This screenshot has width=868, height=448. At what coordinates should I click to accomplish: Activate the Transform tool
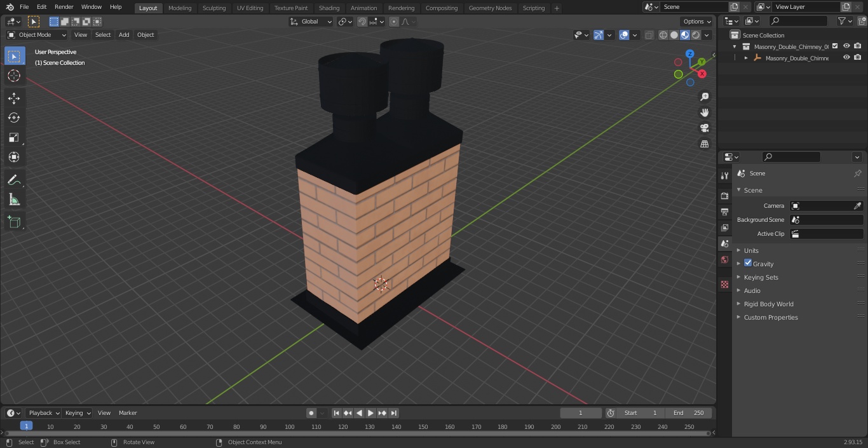click(x=14, y=157)
